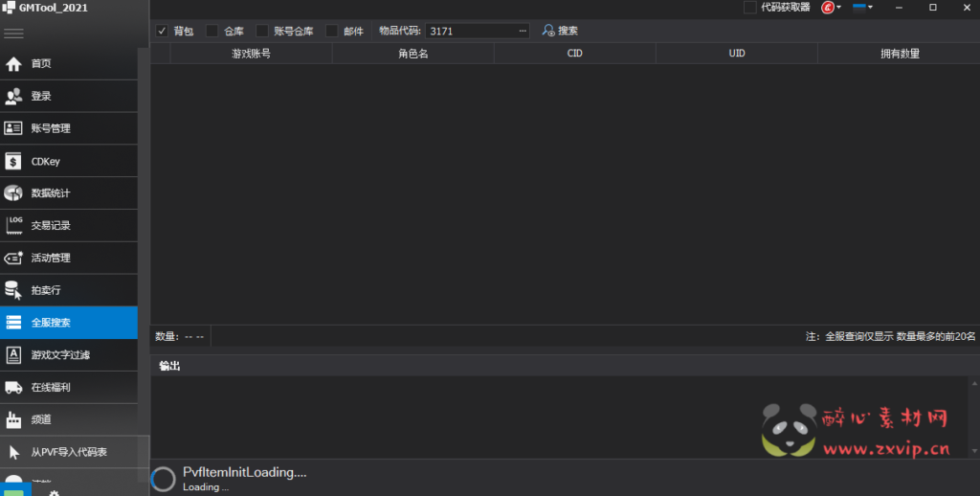This screenshot has height=496, width=980.
Task: Click the sidebar vertical scrollbar
Action: pyautogui.click(x=144, y=239)
